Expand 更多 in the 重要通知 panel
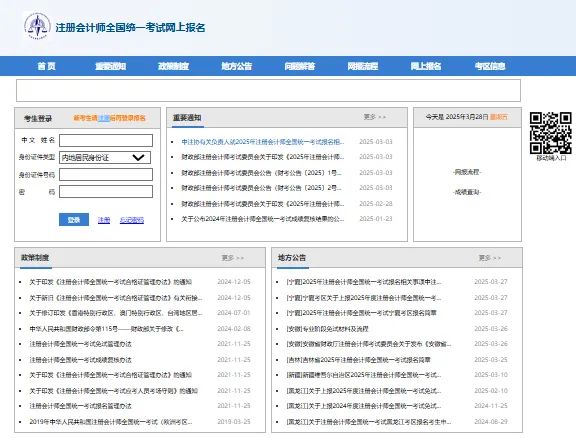The width and height of the screenshot is (576, 438). tap(375, 117)
